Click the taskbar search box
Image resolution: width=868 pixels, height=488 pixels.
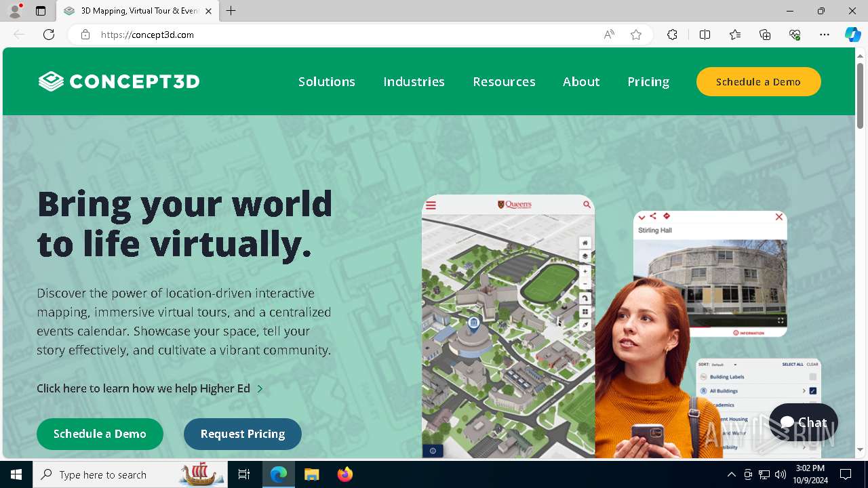click(130, 474)
